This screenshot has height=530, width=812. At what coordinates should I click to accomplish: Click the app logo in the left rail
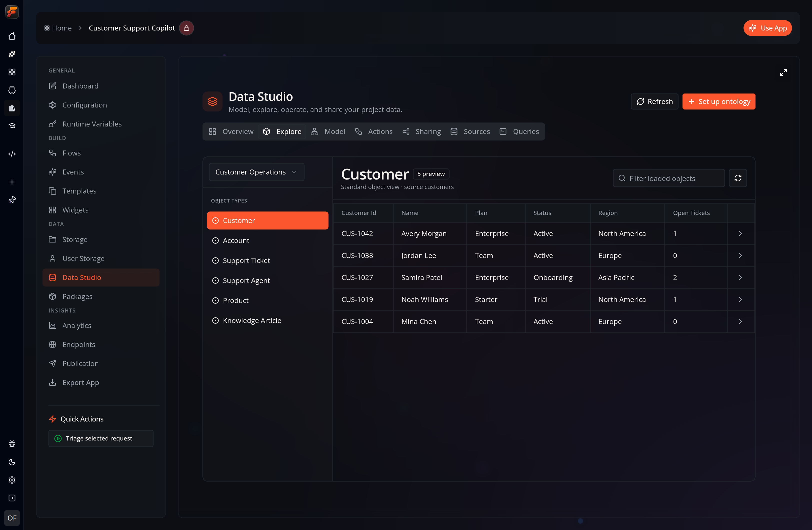coord(12,12)
